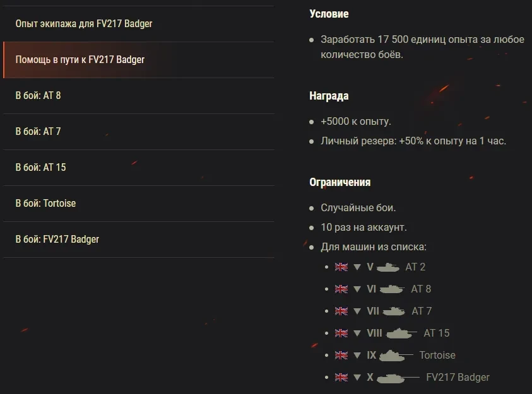Click the AT 7 vehicle name link
This screenshot has width=532, height=394.
tap(422, 311)
